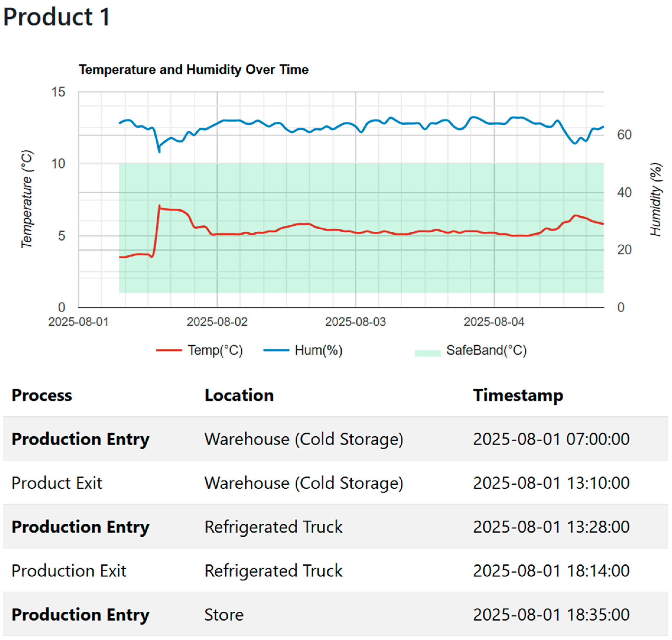The image size is (672, 640).
Task: Click timestamp 2025-08-01 07:00:00
Action: click(x=551, y=439)
